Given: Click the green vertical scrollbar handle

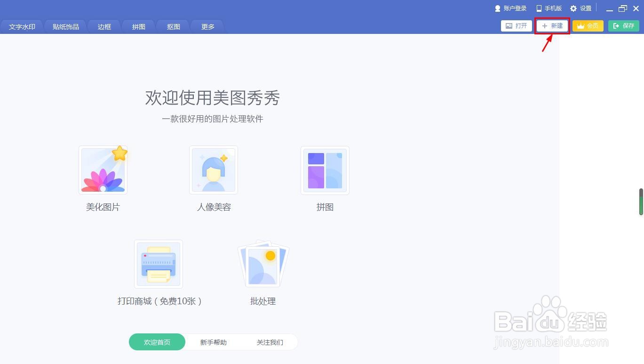Looking at the screenshot, I should point(641,202).
